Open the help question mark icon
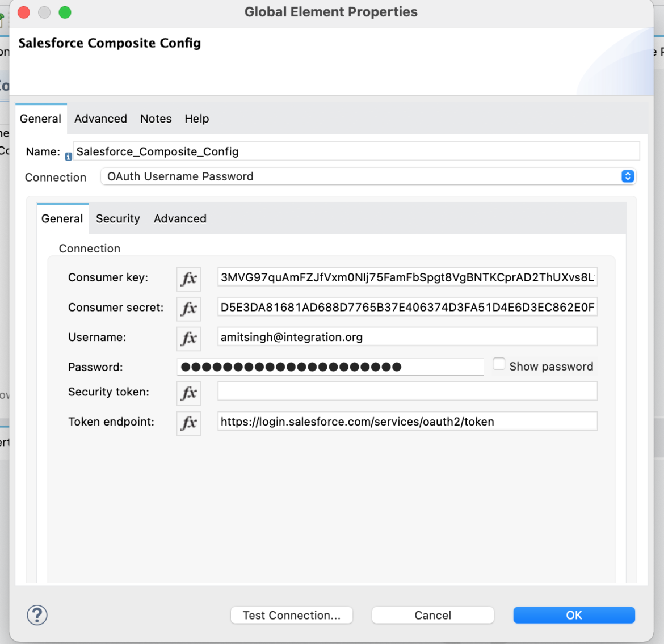The width and height of the screenshot is (664, 644). point(36,614)
